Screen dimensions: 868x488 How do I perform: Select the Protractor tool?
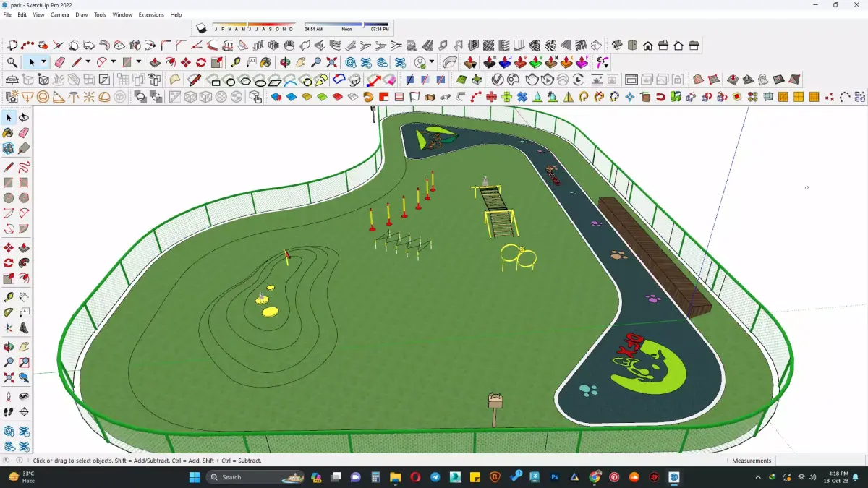9,312
